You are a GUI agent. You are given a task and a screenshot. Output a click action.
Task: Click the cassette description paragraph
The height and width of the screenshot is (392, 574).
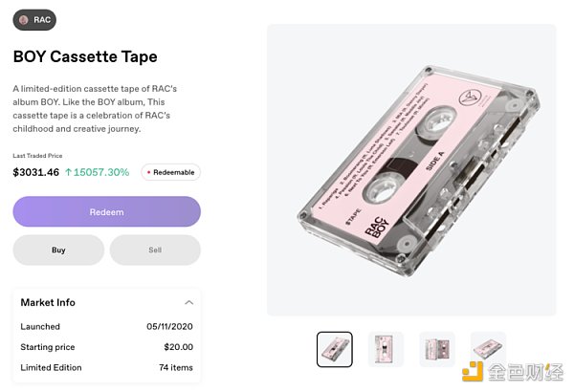96,108
